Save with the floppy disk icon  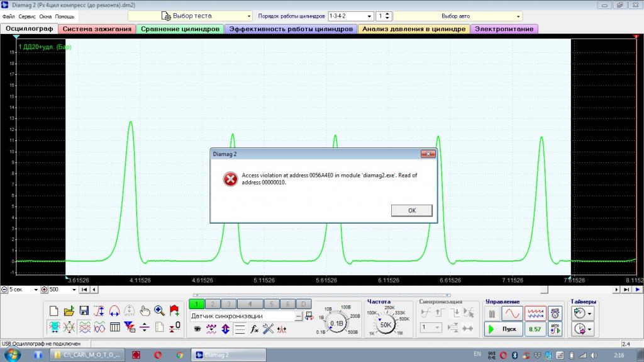[84, 310]
